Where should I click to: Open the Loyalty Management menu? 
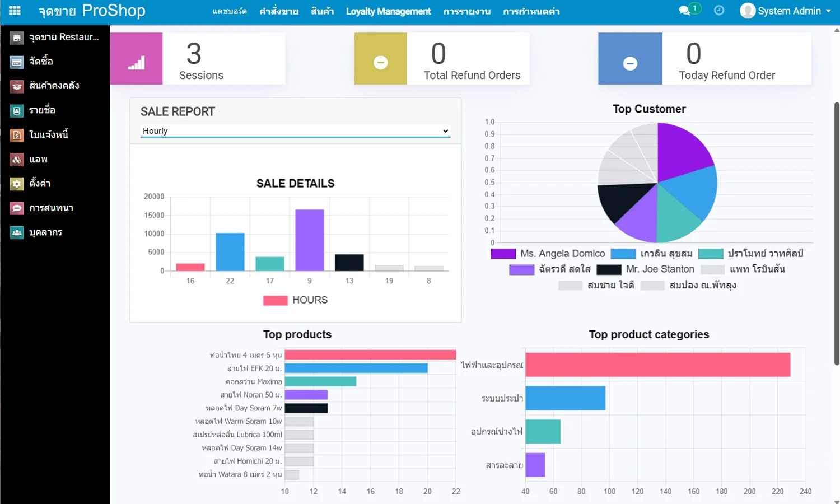point(389,11)
